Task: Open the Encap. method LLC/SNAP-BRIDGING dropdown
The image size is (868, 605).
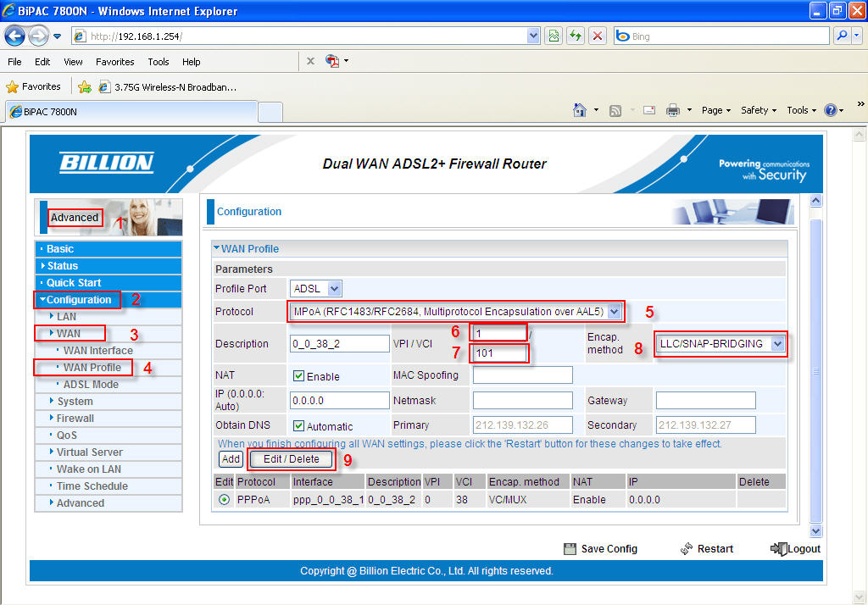Action: 721,344
